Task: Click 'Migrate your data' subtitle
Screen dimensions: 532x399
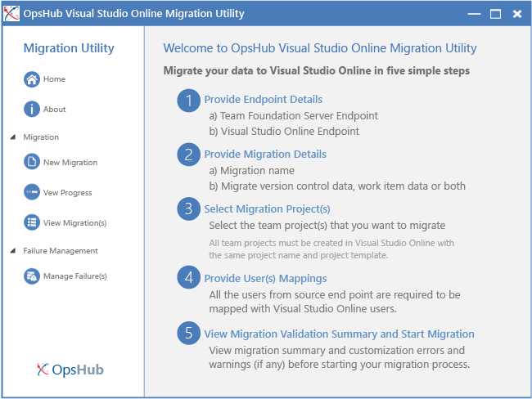Action: [x=317, y=71]
